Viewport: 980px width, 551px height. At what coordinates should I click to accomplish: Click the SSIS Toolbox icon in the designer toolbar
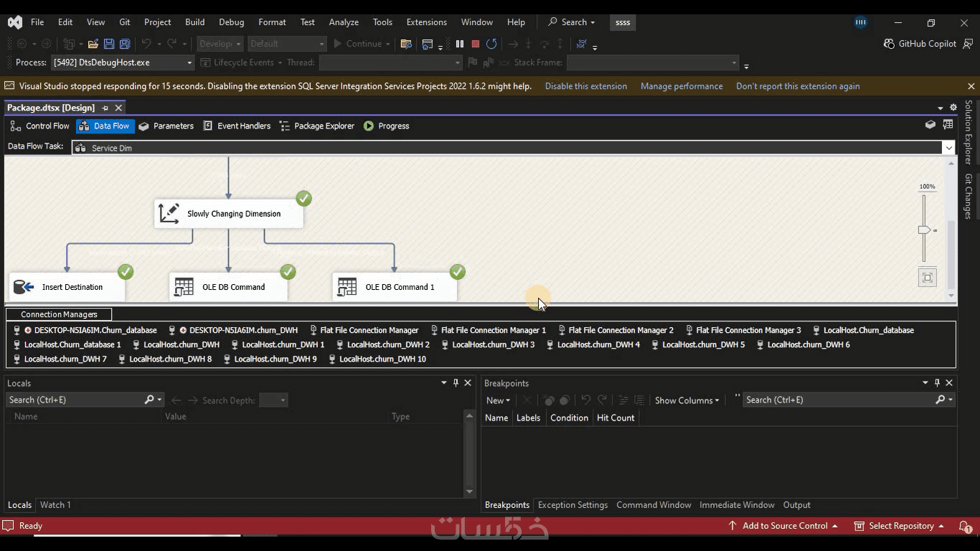click(x=948, y=125)
